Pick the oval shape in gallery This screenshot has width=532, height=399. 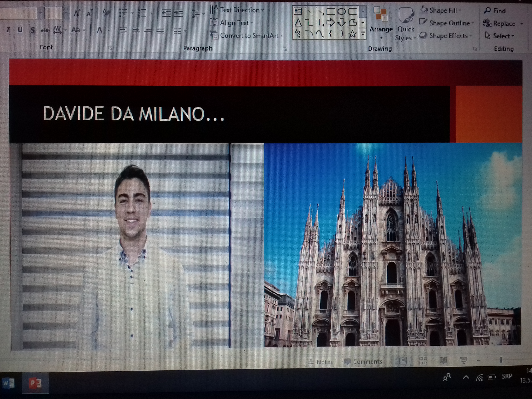[x=341, y=11]
